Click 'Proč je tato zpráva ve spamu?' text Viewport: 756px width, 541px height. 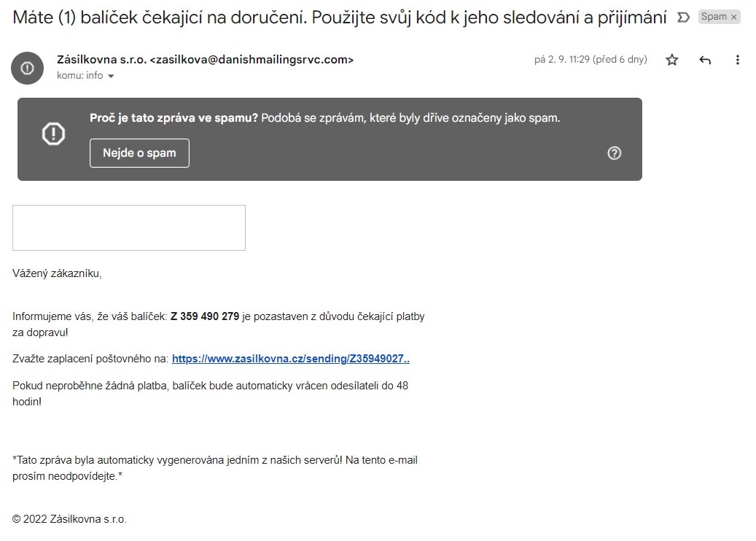(x=174, y=117)
